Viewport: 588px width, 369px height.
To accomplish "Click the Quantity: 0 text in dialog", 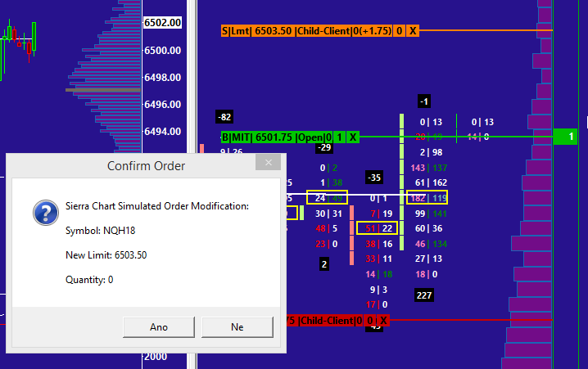I will coord(89,280).
